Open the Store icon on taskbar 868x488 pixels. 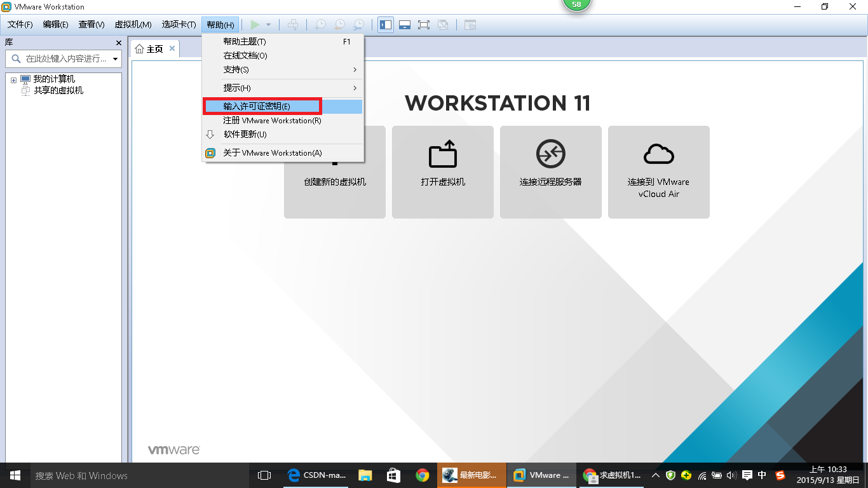pos(393,475)
